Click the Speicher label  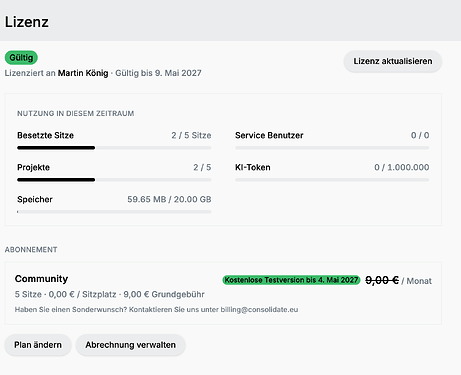(35, 199)
